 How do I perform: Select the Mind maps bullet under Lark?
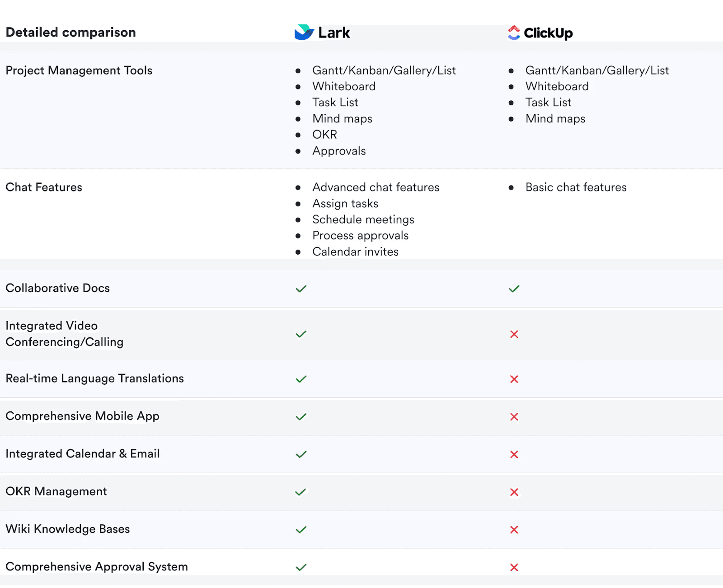[x=342, y=118]
